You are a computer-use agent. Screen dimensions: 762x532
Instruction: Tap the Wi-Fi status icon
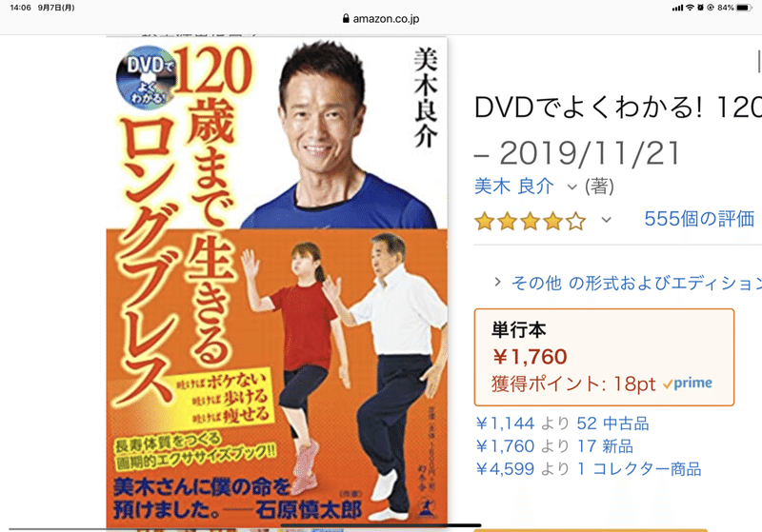(690, 8)
